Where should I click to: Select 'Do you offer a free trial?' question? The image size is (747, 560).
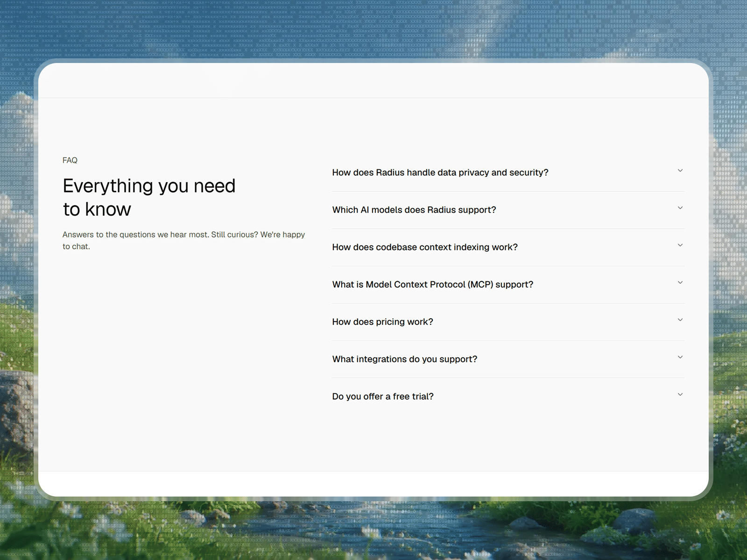(x=383, y=397)
